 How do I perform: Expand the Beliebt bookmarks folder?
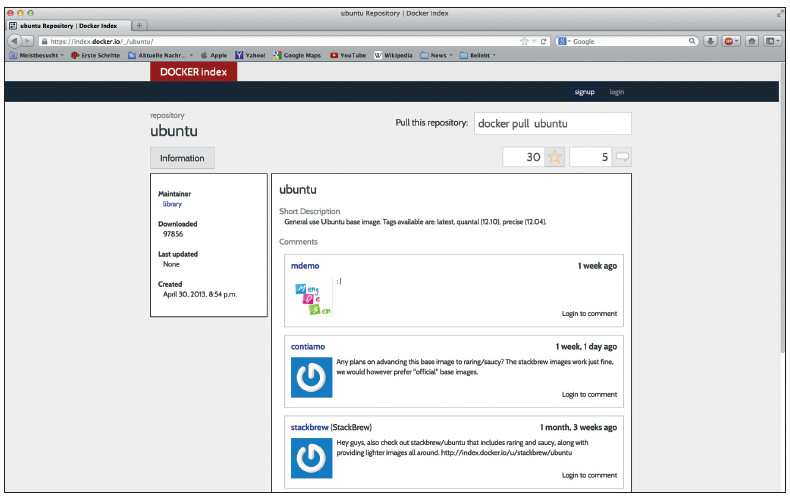point(478,55)
